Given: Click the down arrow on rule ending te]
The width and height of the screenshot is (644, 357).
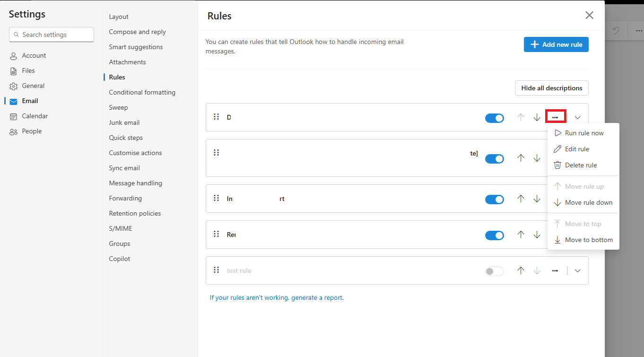Looking at the screenshot, I should click(537, 158).
